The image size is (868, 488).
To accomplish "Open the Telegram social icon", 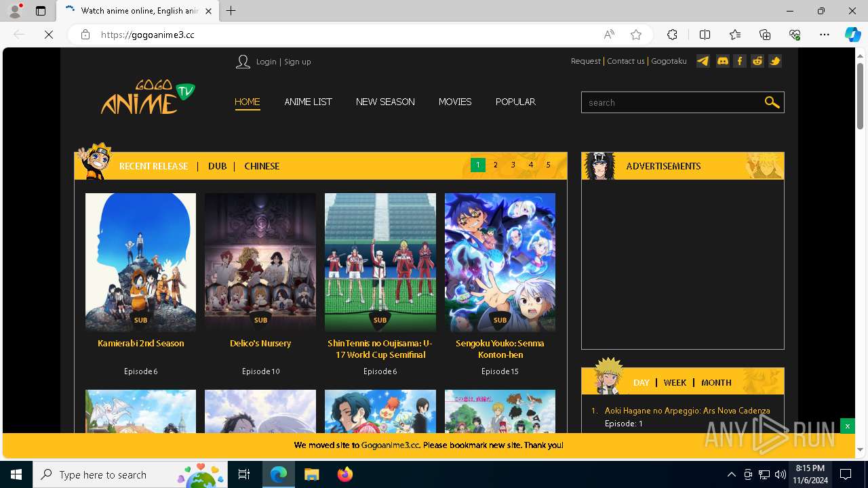I will (x=703, y=61).
